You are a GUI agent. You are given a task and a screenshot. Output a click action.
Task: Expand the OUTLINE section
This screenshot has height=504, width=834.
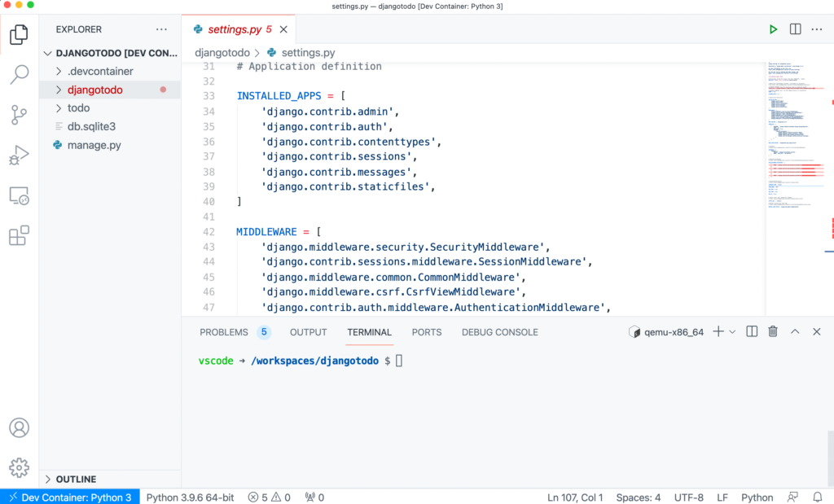tap(110, 479)
